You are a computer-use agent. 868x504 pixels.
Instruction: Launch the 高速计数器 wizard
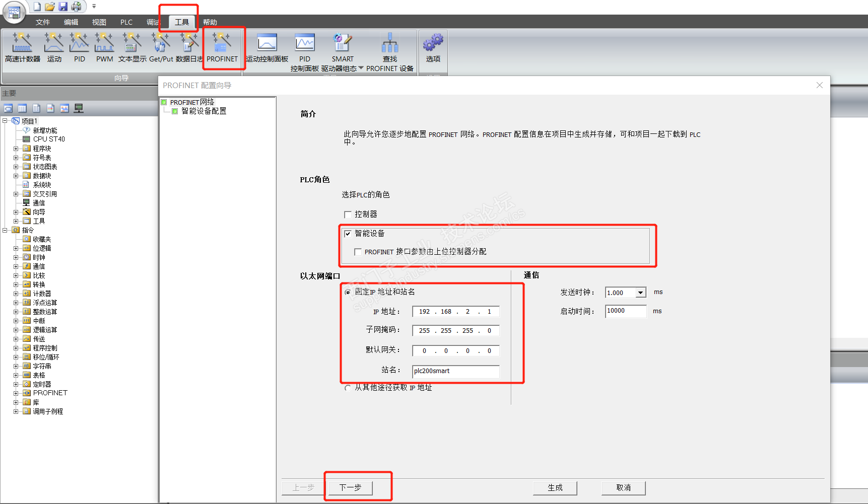point(23,48)
